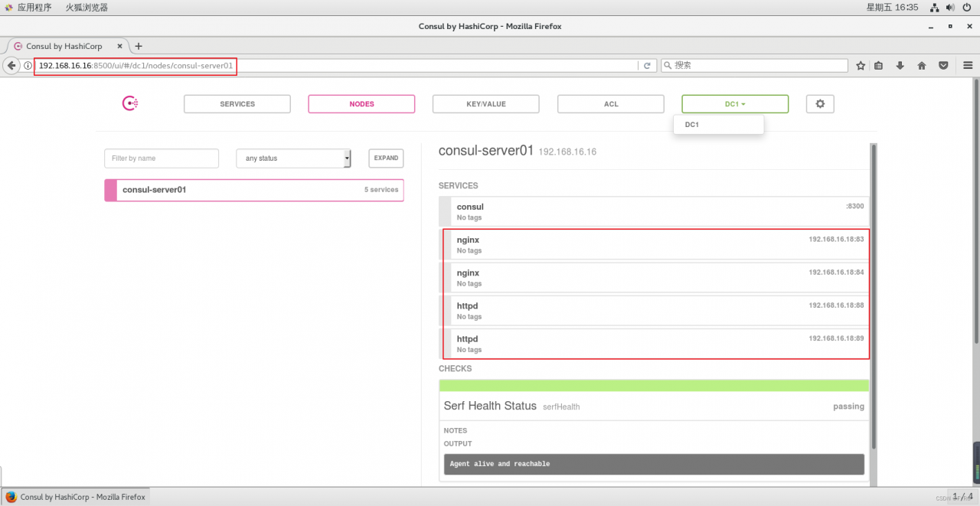This screenshot has height=506, width=980.
Task: Open the 火狐浏览器 menu
Action: pyautogui.click(x=86, y=7)
